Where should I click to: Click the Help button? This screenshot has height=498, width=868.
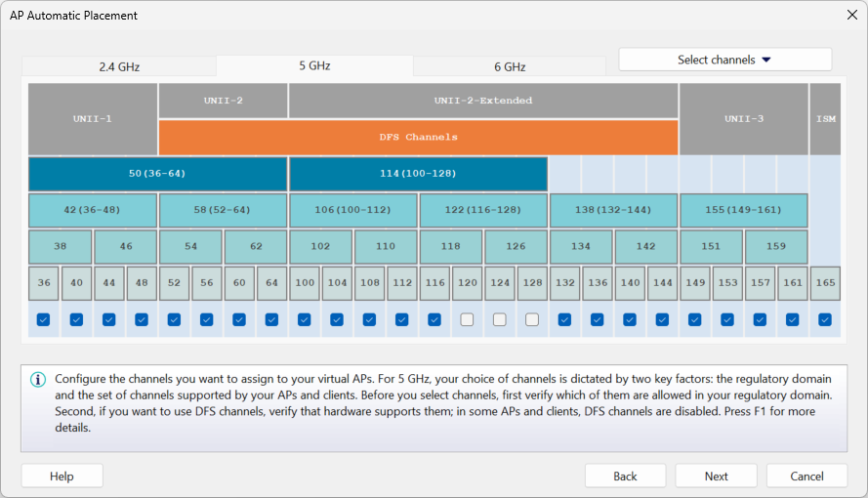point(62,476)
